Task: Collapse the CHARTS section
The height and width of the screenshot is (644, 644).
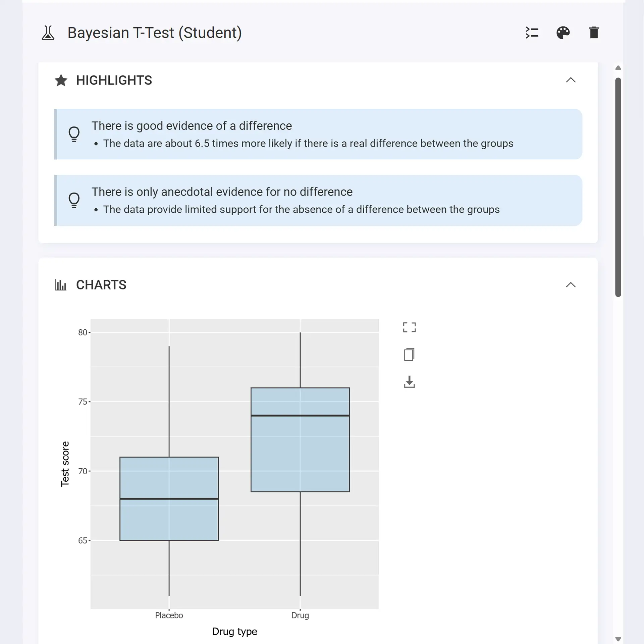Action: tap(571, 285)
